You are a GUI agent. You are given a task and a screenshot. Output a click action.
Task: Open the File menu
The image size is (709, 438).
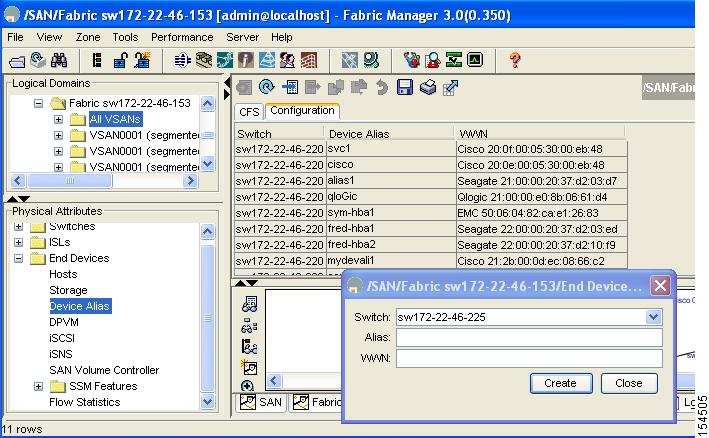(x=15, y=37)
